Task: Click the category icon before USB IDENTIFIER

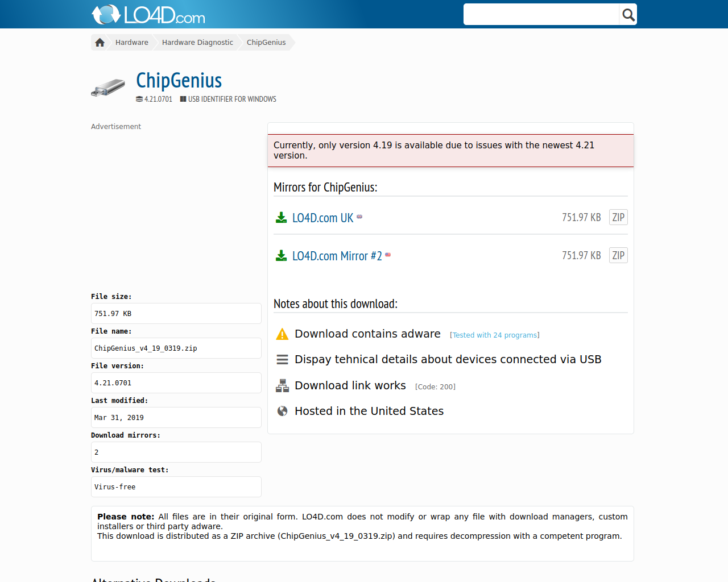Action: click(183, 99)
